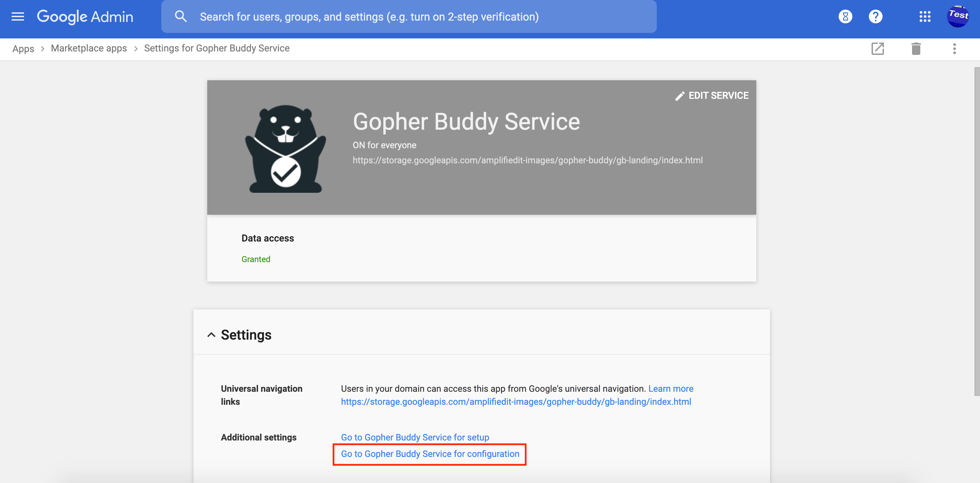Open Gopher Buddy Service for setup link
Screen dimensions: 980x483
click(415, 437)
